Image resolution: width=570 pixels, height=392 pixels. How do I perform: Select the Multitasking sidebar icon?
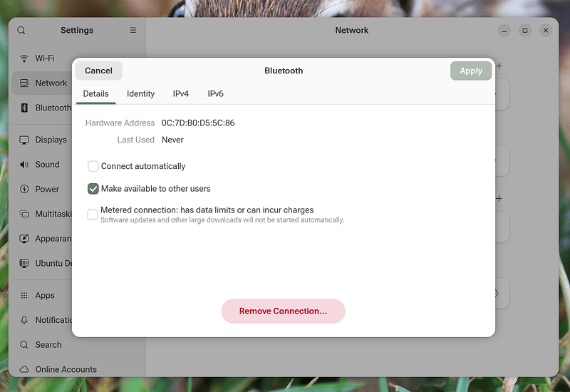coord(24,214)
